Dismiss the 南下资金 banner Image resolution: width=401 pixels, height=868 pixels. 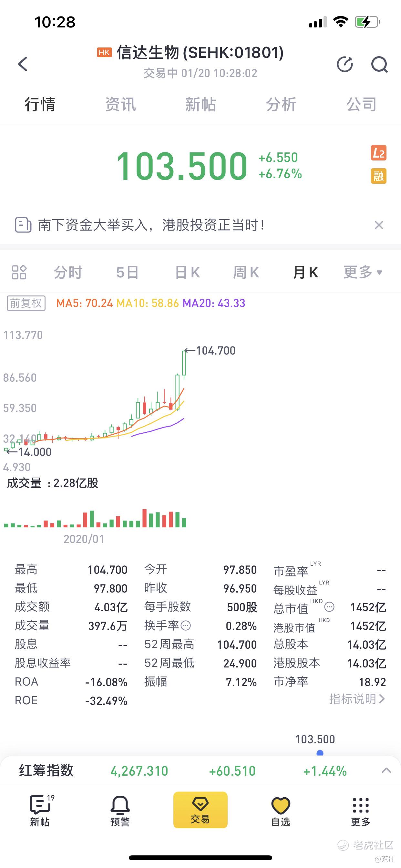(x=379, y=225)
